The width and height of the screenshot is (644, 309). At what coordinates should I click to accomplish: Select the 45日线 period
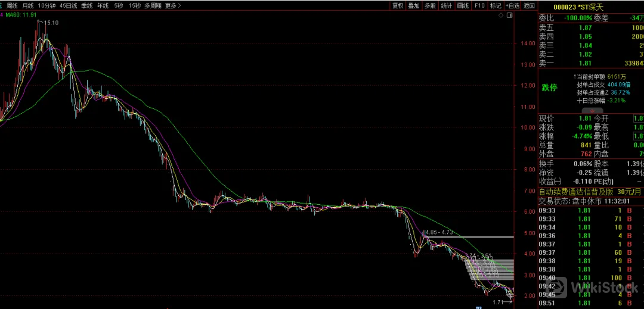pos(70,5)
